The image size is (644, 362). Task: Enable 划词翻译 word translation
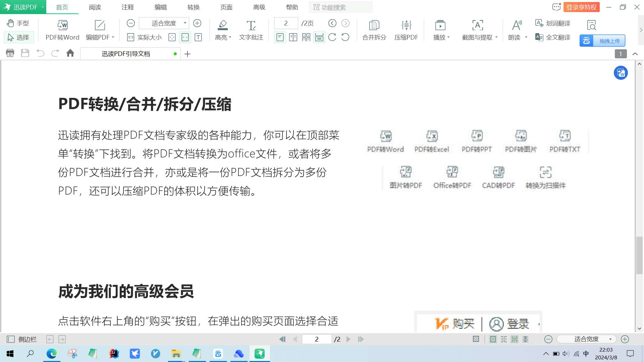click(x=553, y=23)
